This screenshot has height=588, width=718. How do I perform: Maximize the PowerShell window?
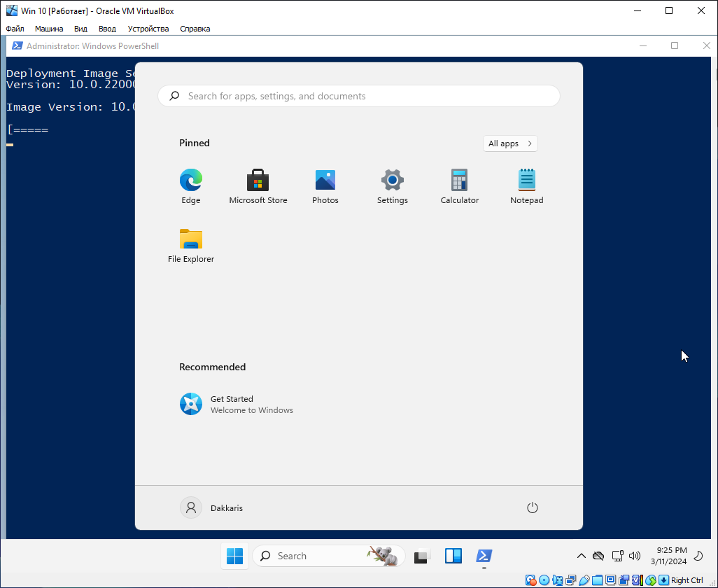pyautogui.click(x=675, y=45)
